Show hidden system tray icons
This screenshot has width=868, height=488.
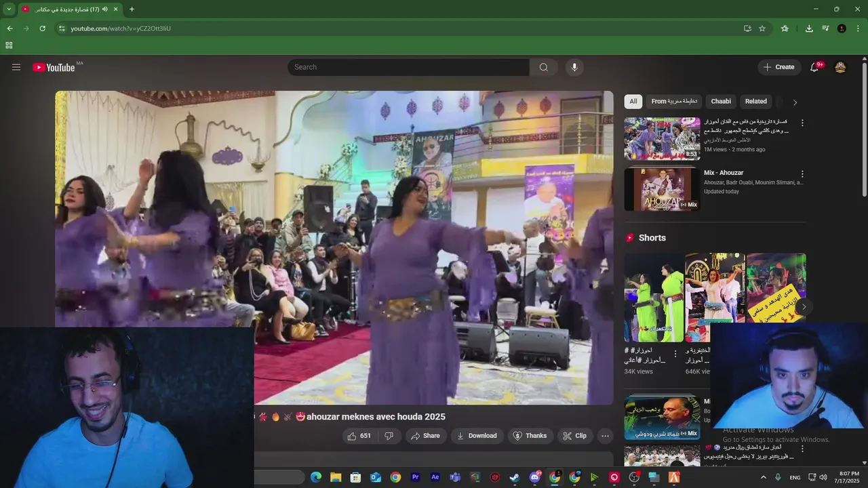pos(764,477)
